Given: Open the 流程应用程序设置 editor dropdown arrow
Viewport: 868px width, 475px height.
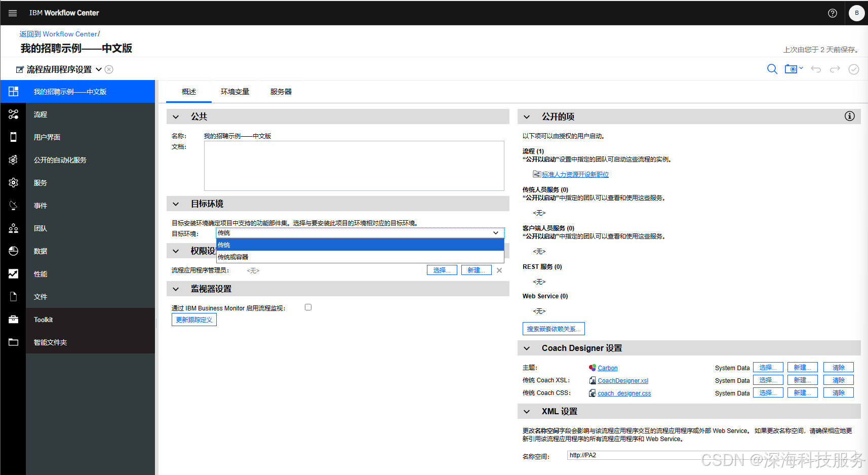Looking at the screenshot, I should [99, 69].
